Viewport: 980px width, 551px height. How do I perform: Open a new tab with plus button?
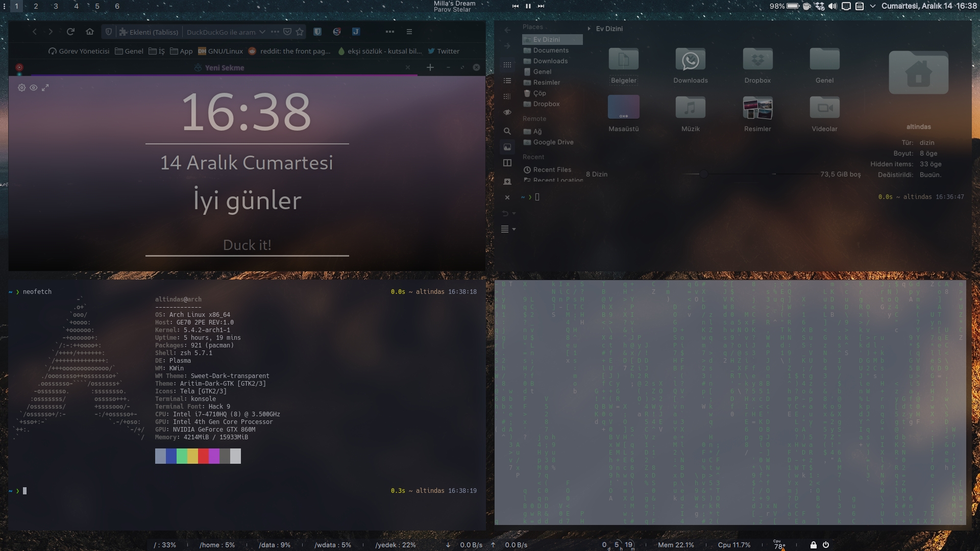pos(430,67)
